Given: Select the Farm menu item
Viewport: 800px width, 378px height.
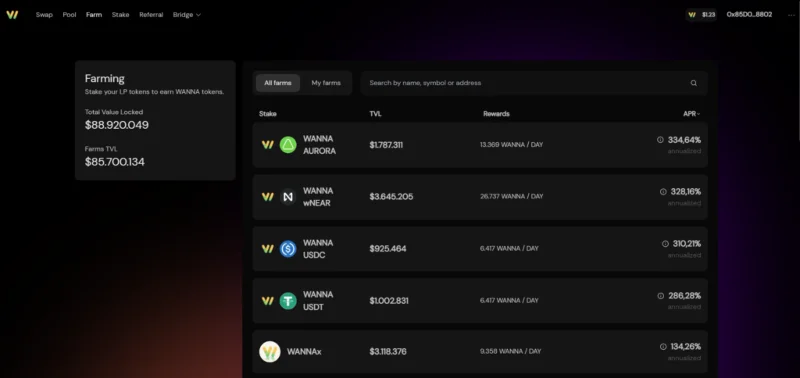Looking at the screenshot, I should 94,15.
